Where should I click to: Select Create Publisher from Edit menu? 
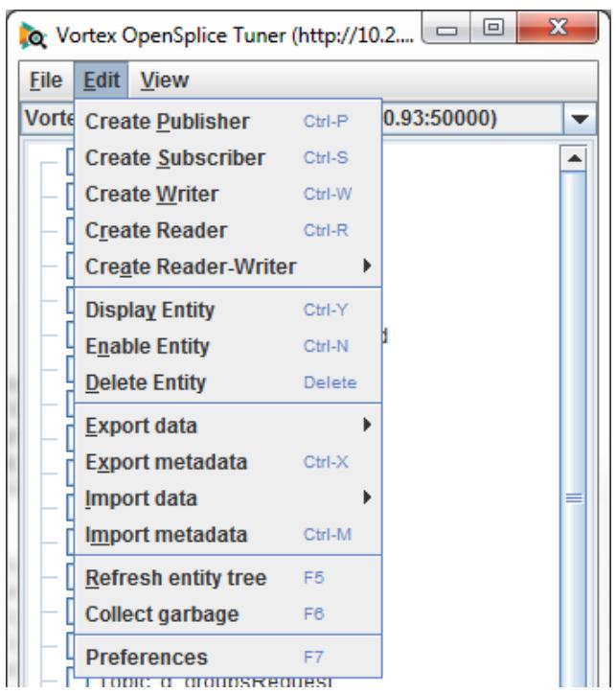pyautogui.click(x=228, y=122)
